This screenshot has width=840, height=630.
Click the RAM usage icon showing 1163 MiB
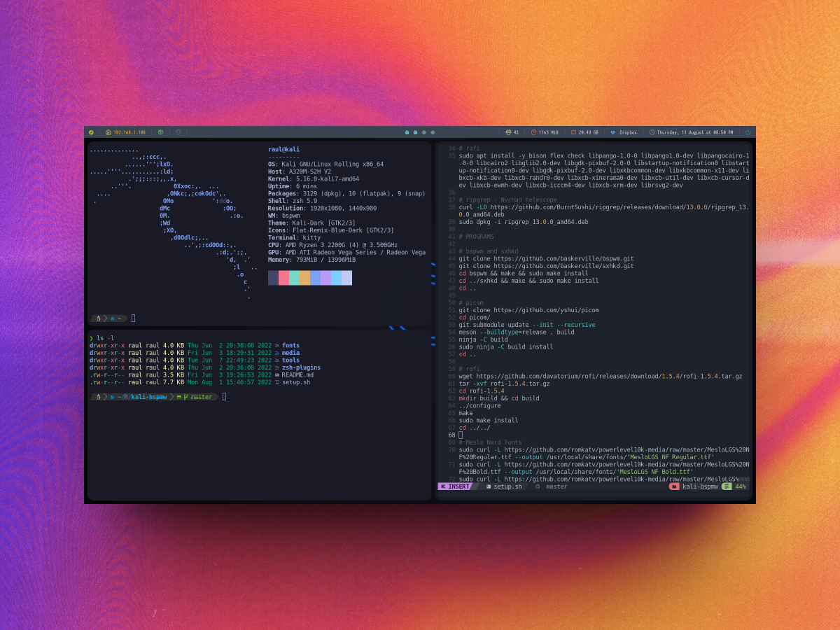[533, 132]
